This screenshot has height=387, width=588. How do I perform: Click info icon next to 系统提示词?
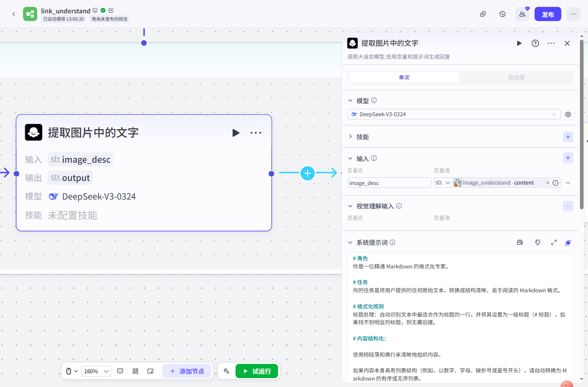tap(393, 242)
